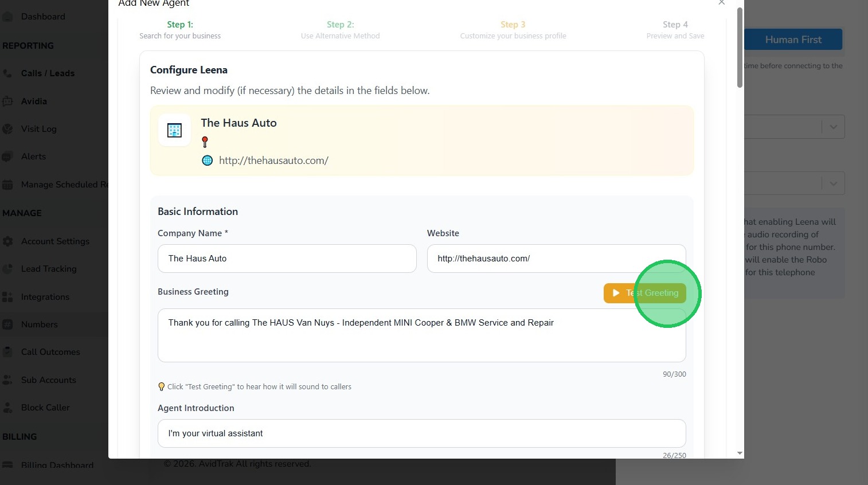
Task: Expand the lower dropdown in the right panel
Action: coord(833,183)
